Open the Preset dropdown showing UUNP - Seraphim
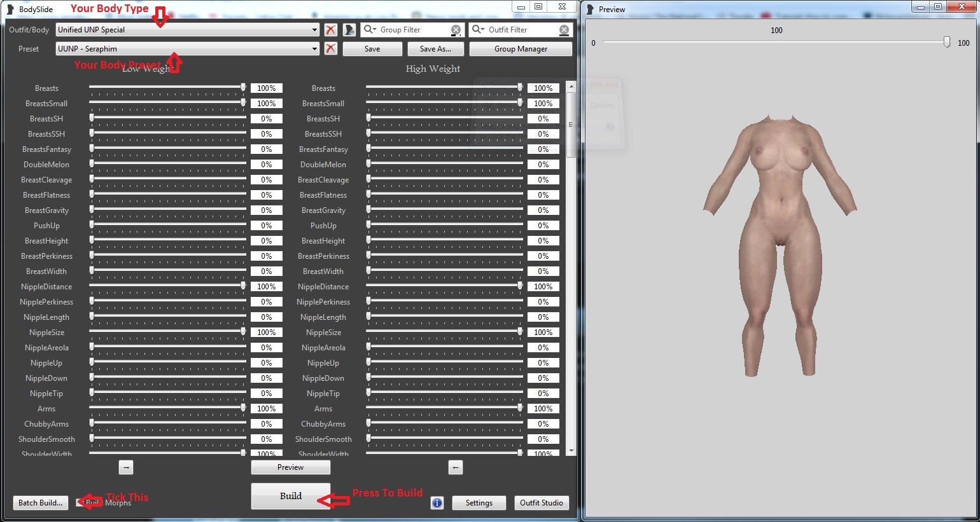This screenshot has height=522, width=980. tap(188, 49)
